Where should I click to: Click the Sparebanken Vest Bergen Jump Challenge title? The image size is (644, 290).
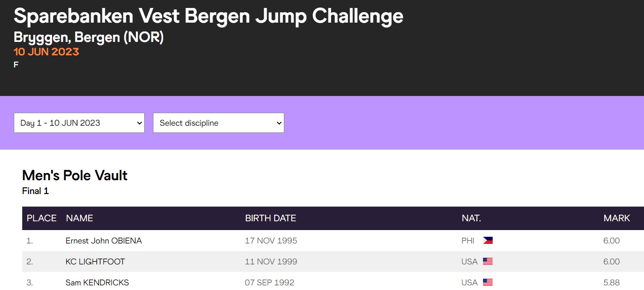[x=208, y=17]
